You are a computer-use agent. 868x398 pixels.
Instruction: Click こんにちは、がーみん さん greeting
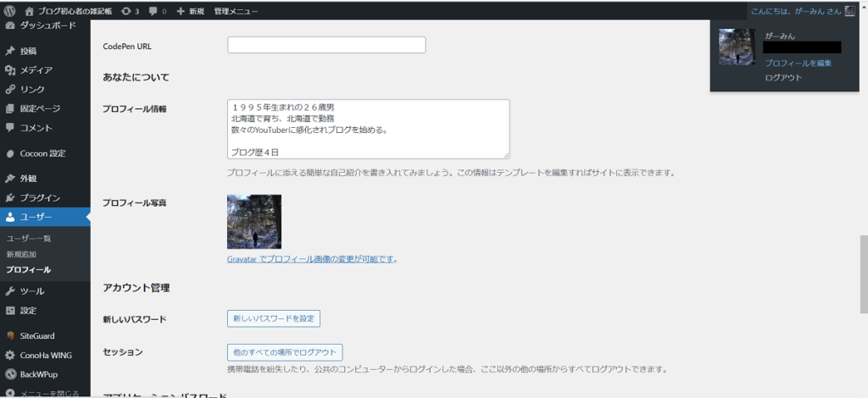[796, 11]
